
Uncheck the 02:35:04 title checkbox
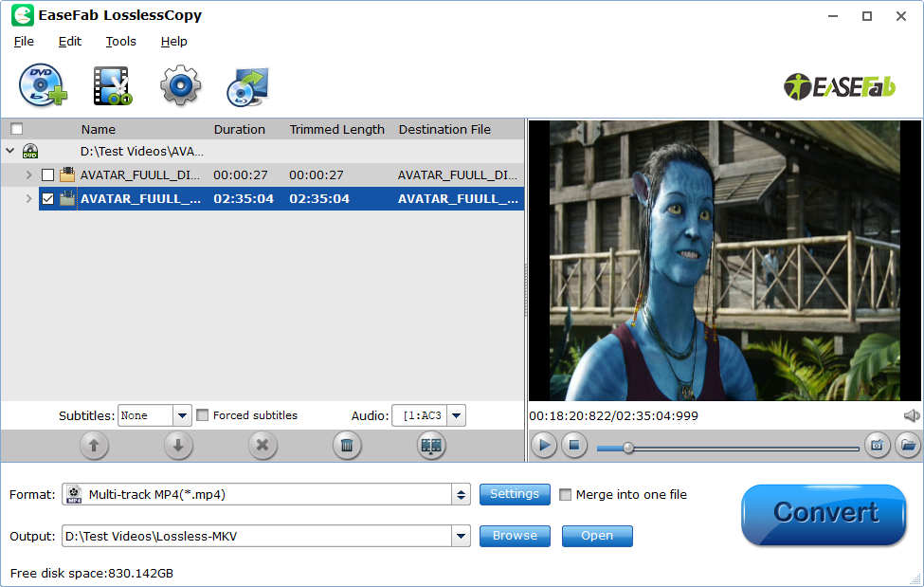(47, 199)
